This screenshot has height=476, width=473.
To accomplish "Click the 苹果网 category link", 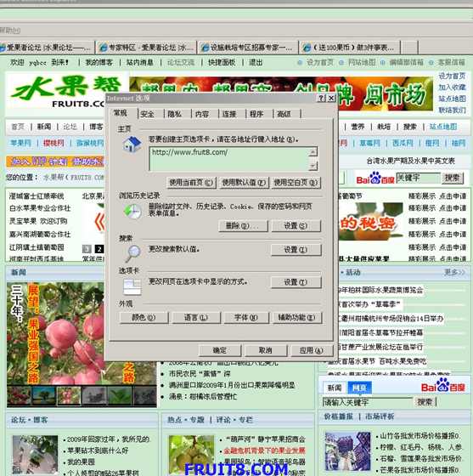I will coord(21,143).
